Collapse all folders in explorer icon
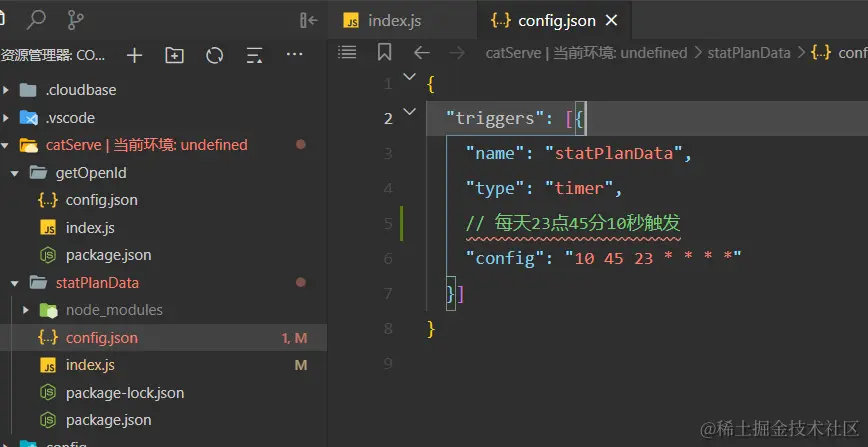Image resolution: width=868 pixels, height=447 pixels. [x=254, y=55]
